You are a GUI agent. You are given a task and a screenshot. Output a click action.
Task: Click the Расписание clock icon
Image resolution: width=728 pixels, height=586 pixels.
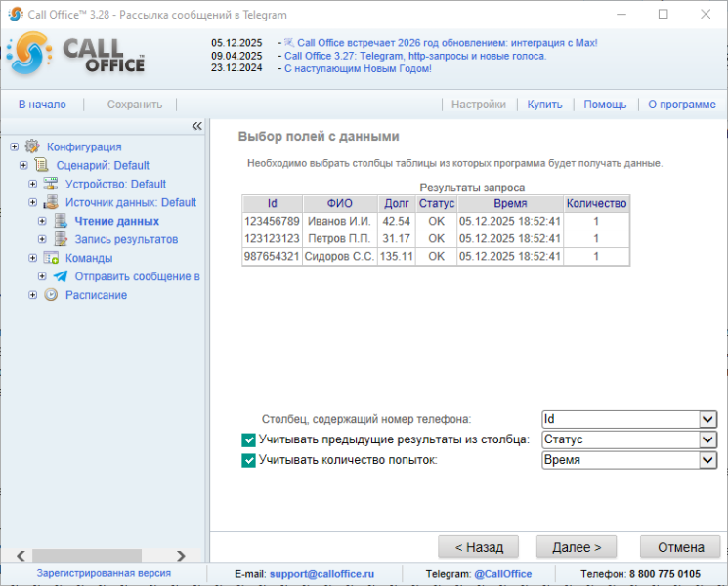(51, 295)
